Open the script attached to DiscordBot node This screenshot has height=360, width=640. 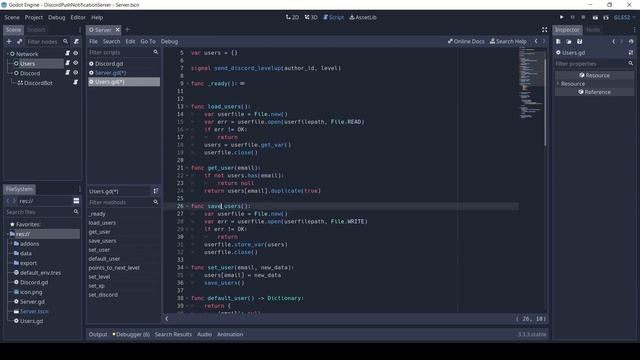76,83
